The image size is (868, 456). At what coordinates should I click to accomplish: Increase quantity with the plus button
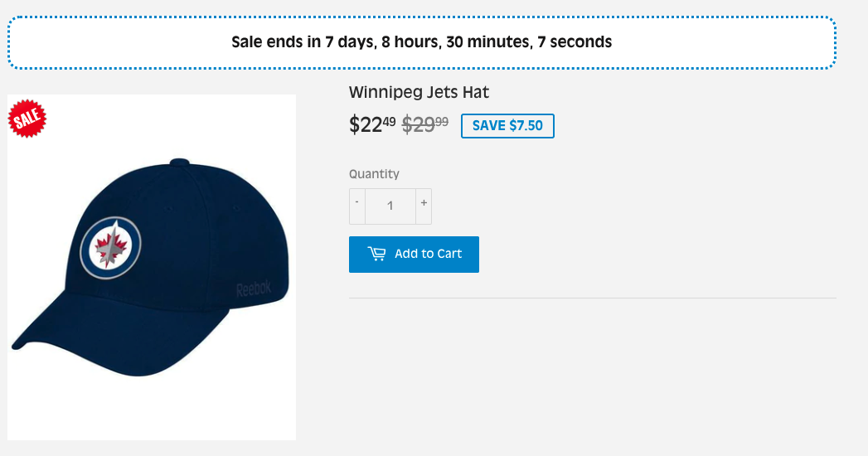tap(424, 206)
